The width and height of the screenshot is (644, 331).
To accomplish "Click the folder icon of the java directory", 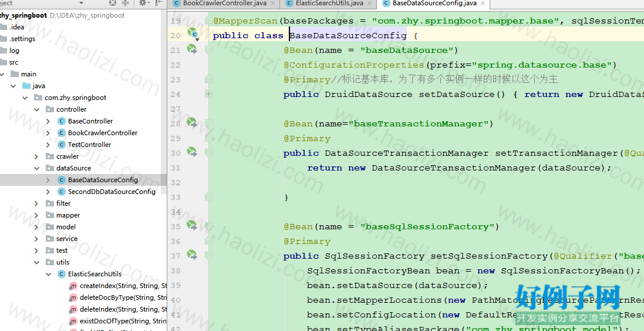I will [x=26, y=86].
